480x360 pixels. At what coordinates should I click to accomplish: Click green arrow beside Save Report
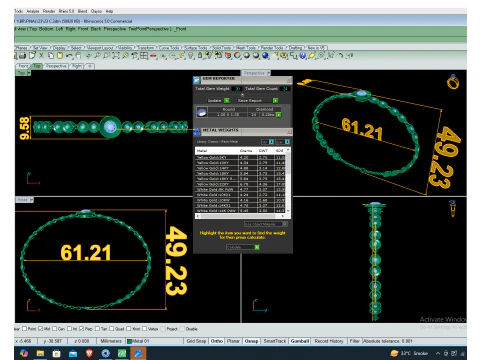275,100
